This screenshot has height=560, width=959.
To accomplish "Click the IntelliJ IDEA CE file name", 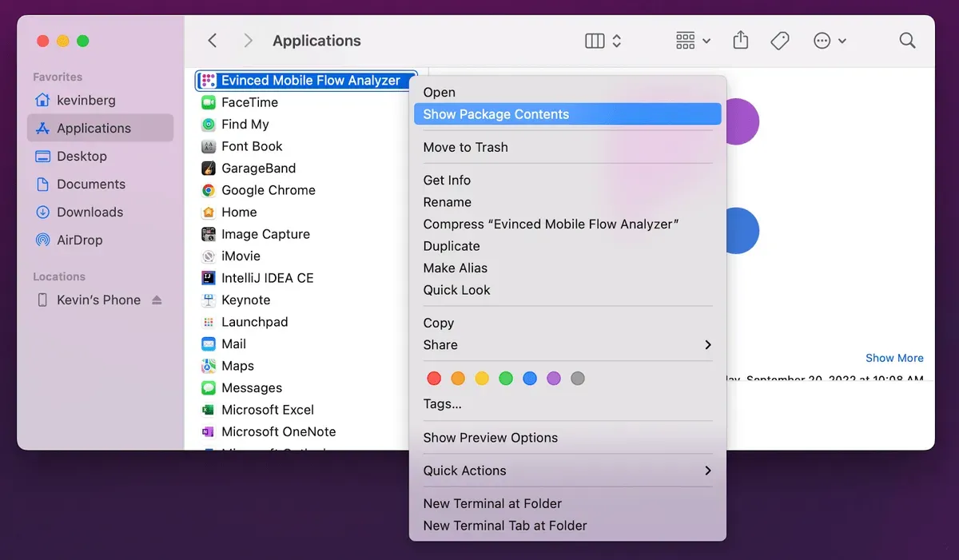I will point(268,278).
